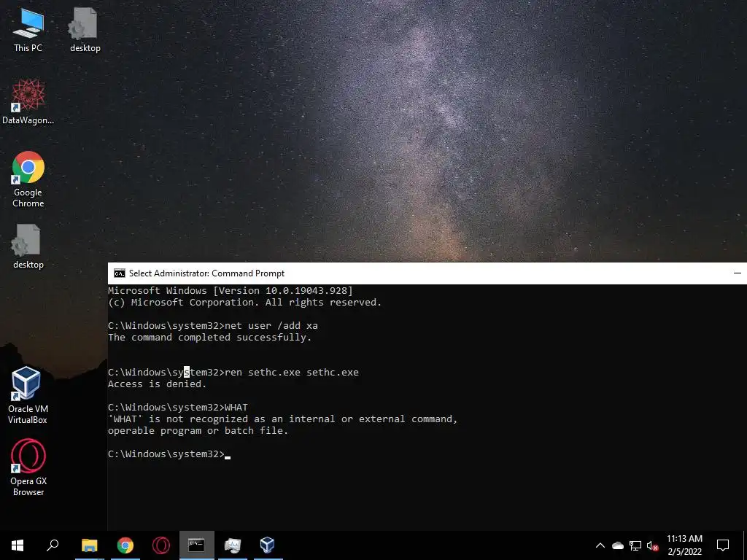The image size is (747, 560).
Task: Click the Select Administrator: Command Prompt title
Action: coord(206,273)
